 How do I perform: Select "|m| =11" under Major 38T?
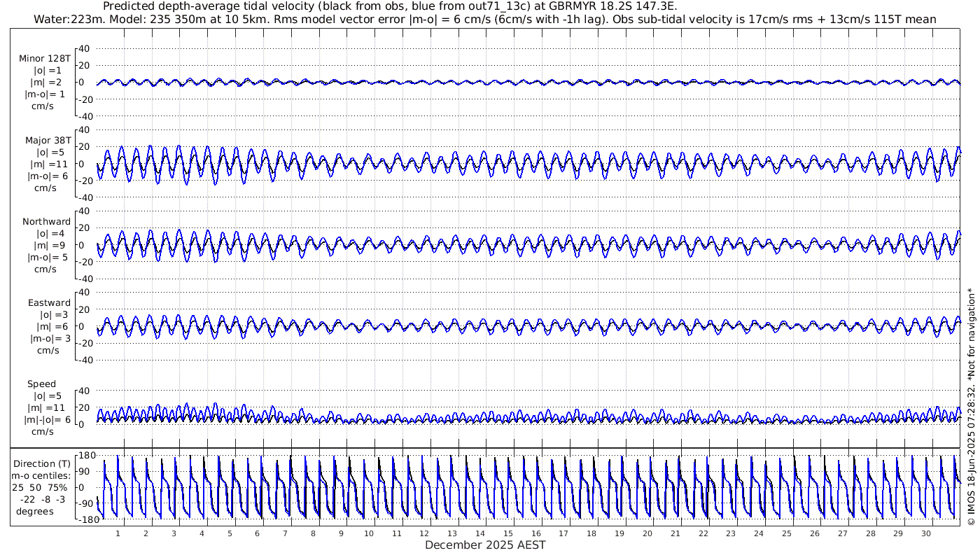[x=50, y=164]
